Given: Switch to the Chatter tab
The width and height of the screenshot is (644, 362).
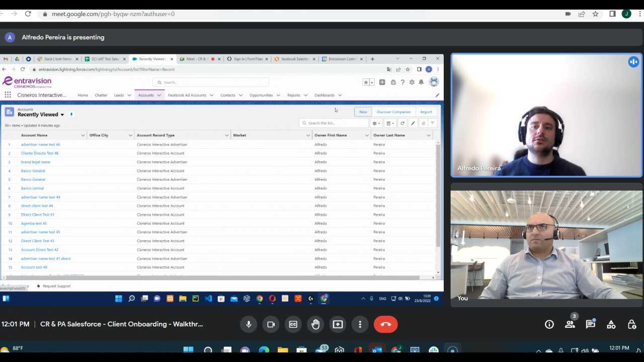Looking at the screenshot, I should coord(101,95).
